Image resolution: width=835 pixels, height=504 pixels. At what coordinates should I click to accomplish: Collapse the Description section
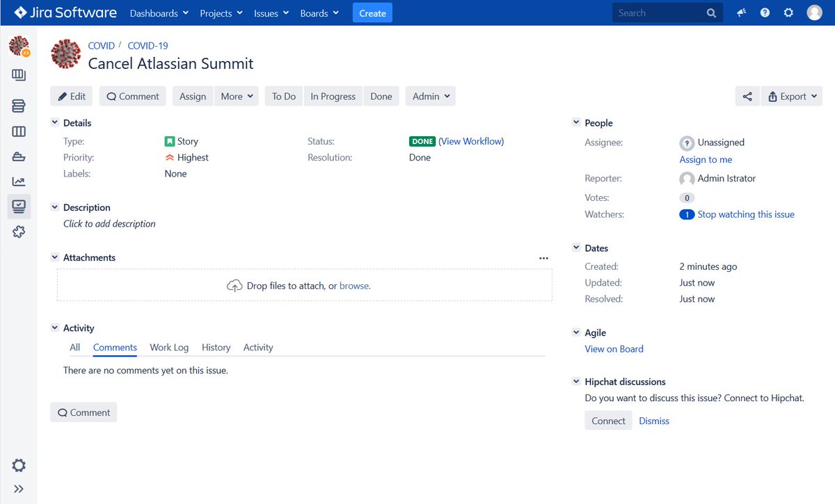click(55, 207)
